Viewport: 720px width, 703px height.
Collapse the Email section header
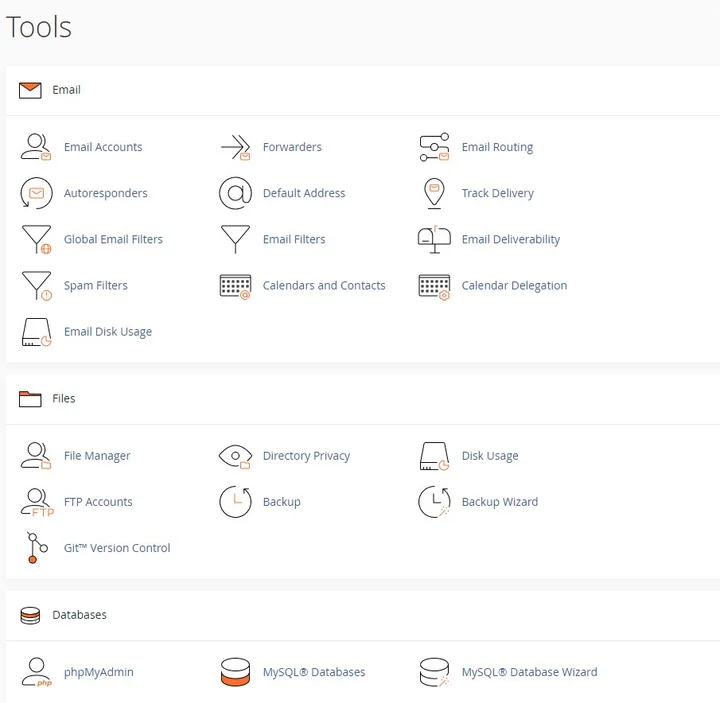[363, 90]
